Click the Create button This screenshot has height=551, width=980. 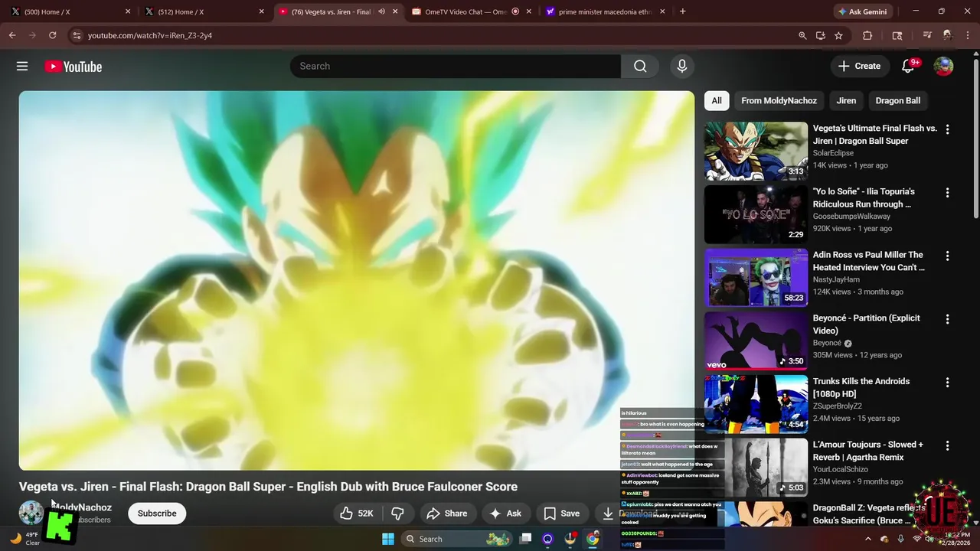tap(859, 67)
